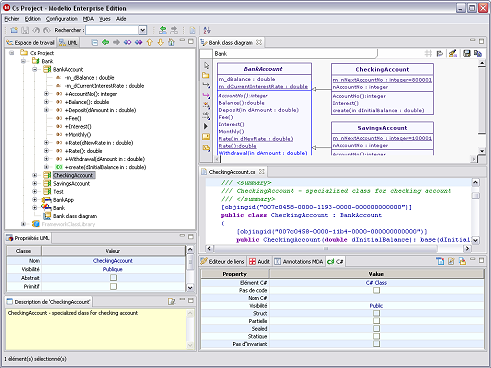Viewport: 491px width, 368px height.
Task: Switch to the Annotations MDA tab
Action: coord(299,262)
